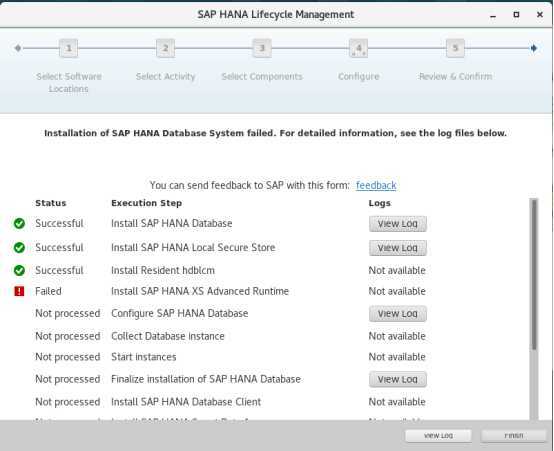Click the window title SAP HANA Lifecycle Management
Image resolution: width=554 pixels, height=451 pixels.
pyautogui.click(x=276, y=14)
